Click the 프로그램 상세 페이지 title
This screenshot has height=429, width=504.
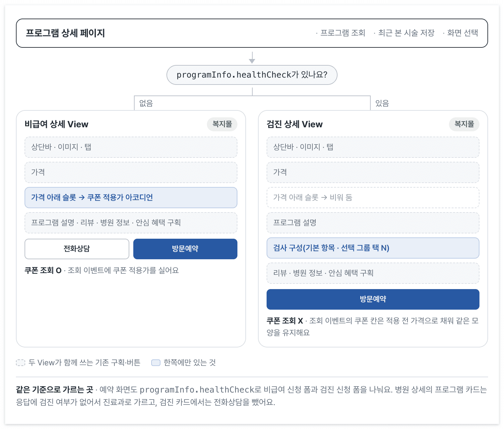(65, 33)
